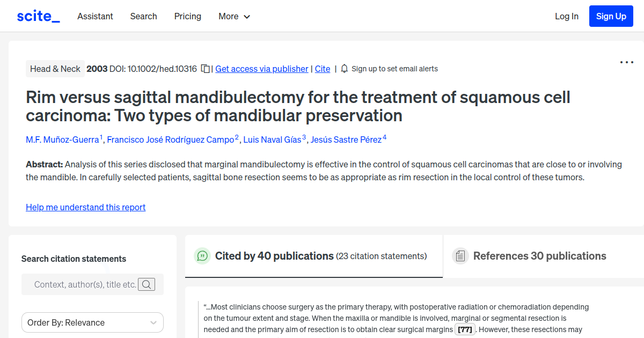The width and height of the screenshot is (644, 338).
Task: Switch to the References 30 publications tab
Action: point(539,256)
